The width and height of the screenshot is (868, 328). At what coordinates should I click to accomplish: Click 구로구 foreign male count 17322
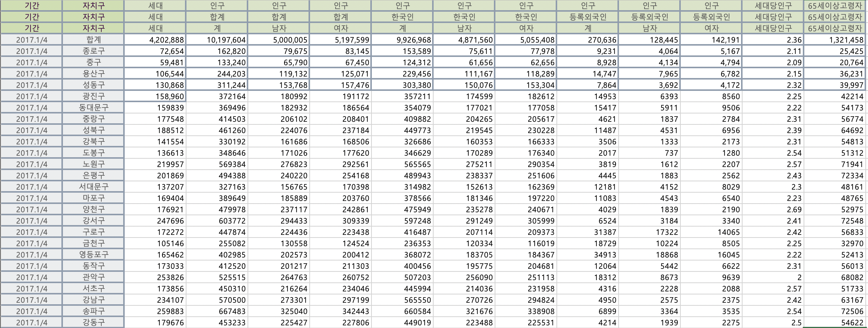click(x=649, y=232)
